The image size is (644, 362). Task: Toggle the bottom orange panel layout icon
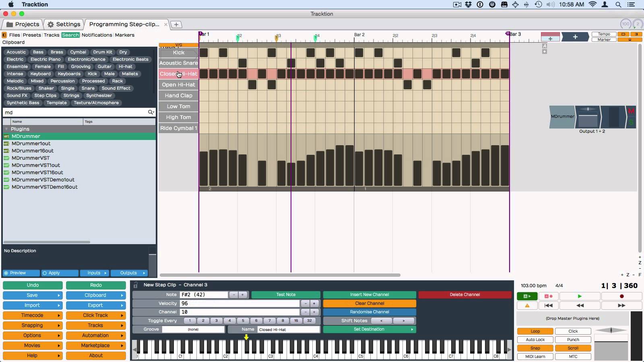click(x=630, y=39)
